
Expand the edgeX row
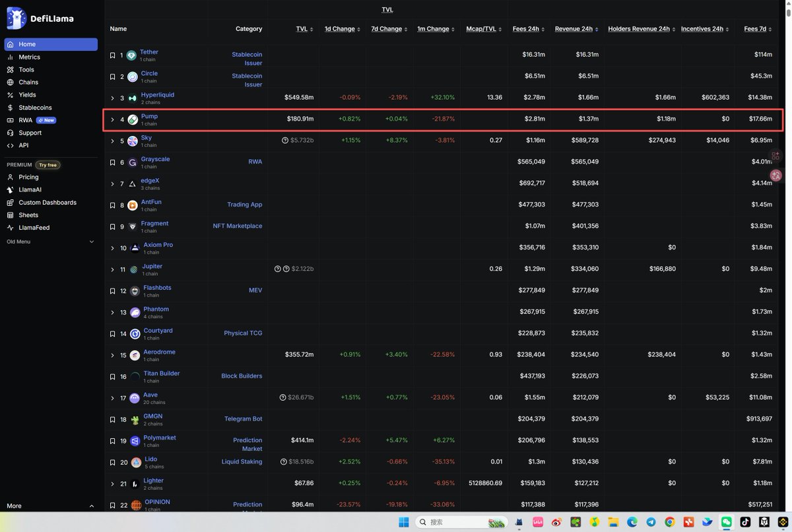pos(112,184)
